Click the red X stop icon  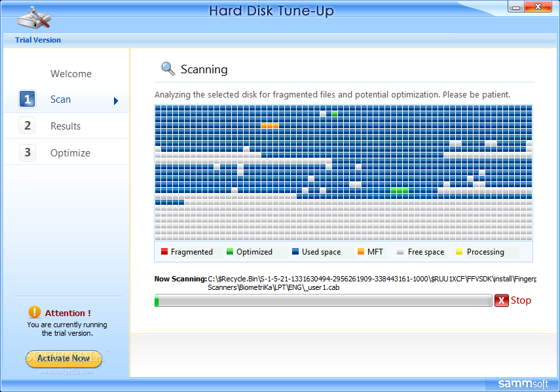502,300
